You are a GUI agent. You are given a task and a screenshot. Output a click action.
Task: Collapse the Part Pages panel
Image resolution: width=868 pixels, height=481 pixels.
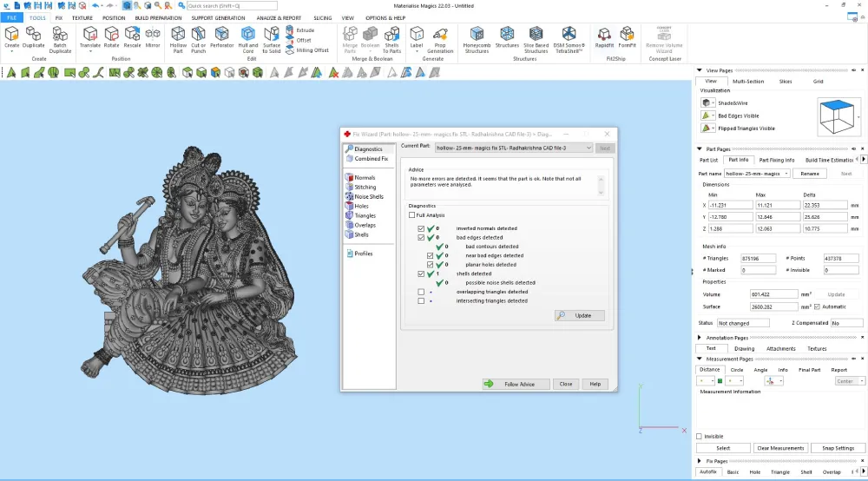(x=700, y=148)
